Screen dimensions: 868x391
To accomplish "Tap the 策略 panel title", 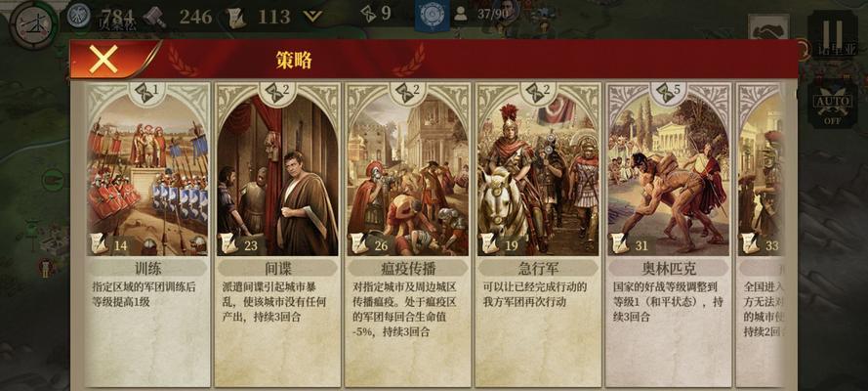I will pyautogui.click(x=294, y=60).
